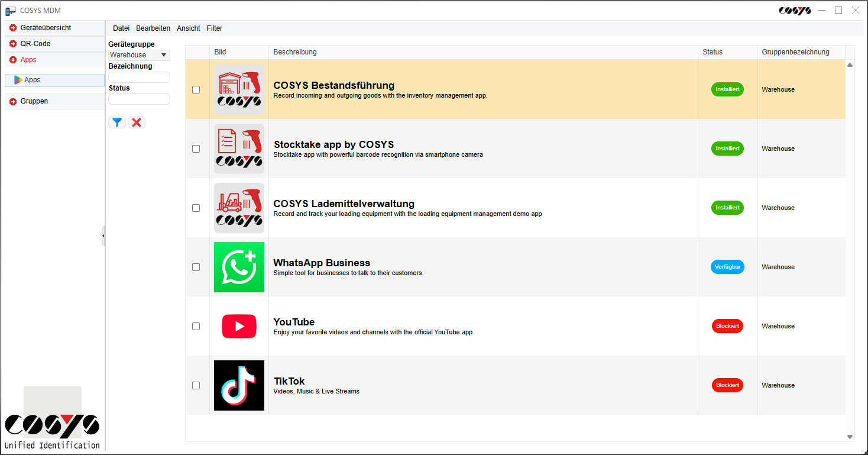This screenshot has height=455, width=868.
Task: Click the Verfügbar badge for WhatsApp Business
Action: click(727, 267)
